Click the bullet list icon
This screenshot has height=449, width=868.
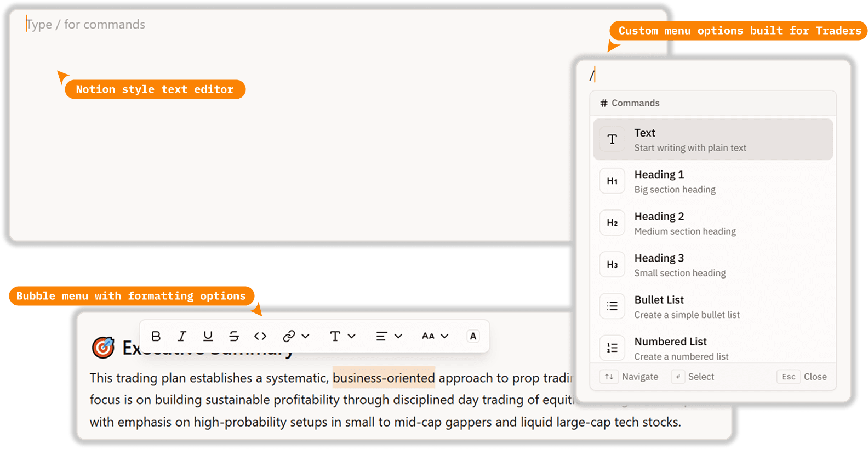pos(612,306)
